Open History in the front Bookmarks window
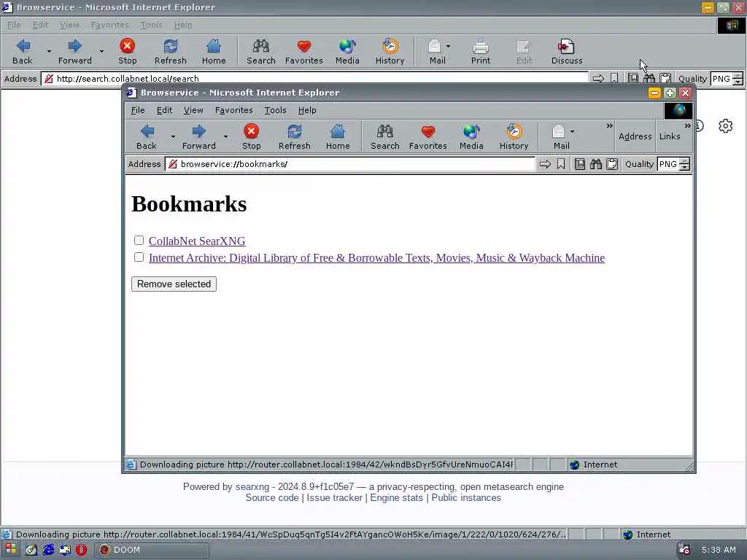Image resolution: width=747 pixels, height=560 pixels. [514, 136]
